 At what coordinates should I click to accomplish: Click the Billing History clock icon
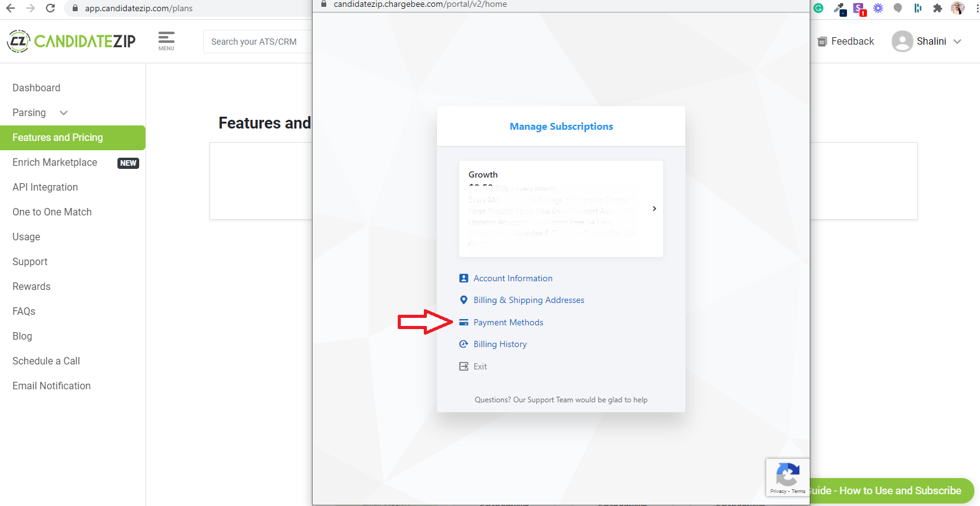(464, 344)
